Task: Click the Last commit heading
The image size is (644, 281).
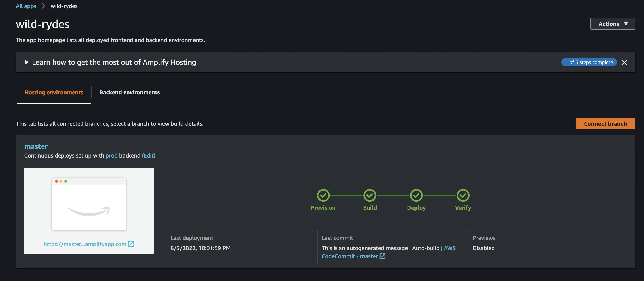Action: point(337,238)
